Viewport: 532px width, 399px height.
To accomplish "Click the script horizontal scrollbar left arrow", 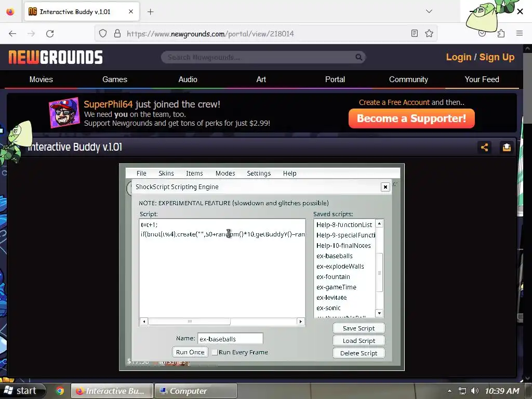I will click(144, 321).
